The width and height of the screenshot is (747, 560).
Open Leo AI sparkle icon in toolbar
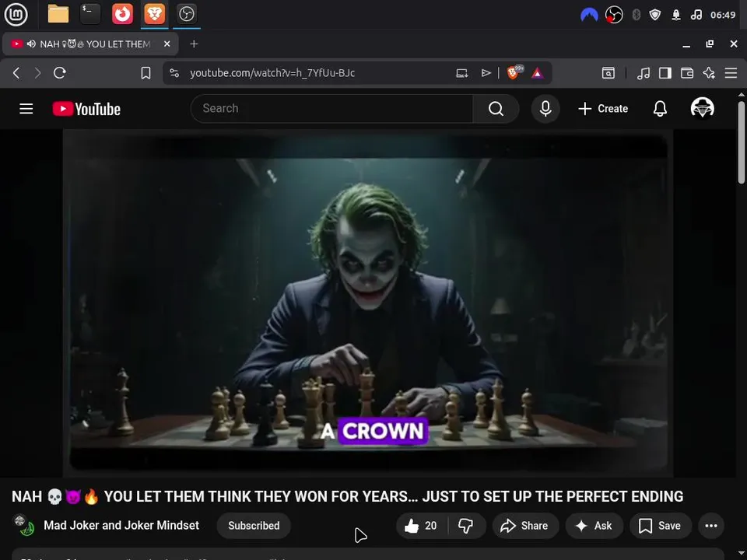pyautogui.click(x=709, y=73)
